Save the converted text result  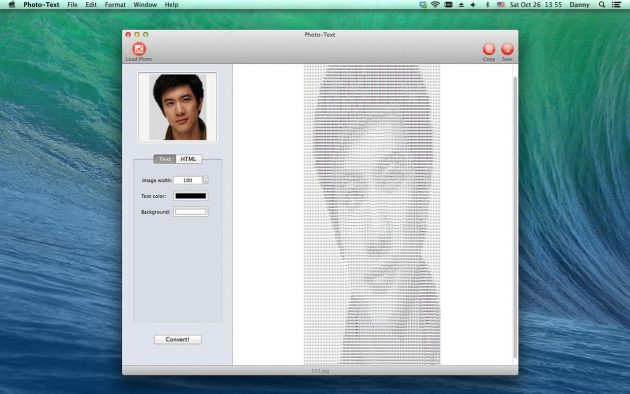click(x=507, y=49)
